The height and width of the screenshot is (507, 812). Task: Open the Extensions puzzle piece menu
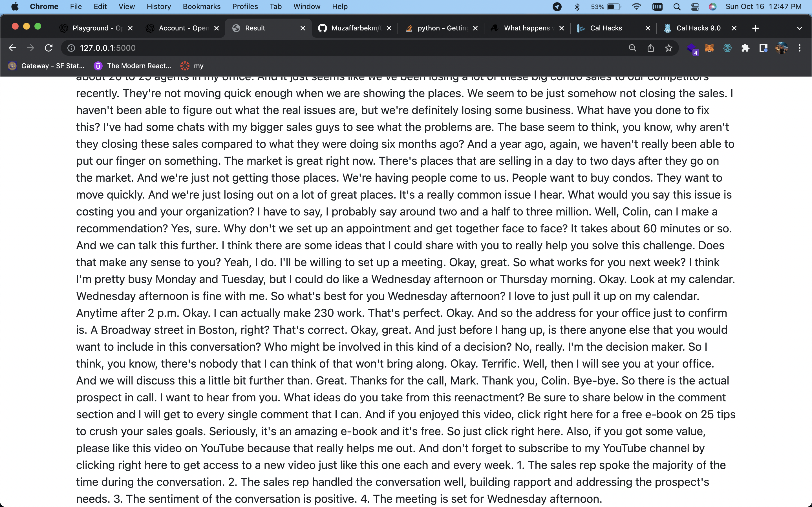click(x=745, y=48)
